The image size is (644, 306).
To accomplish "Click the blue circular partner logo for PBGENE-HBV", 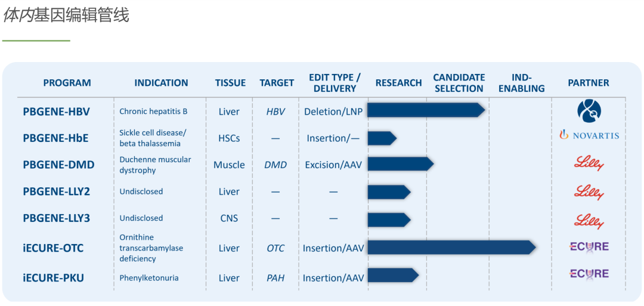I will coord(589,111).
